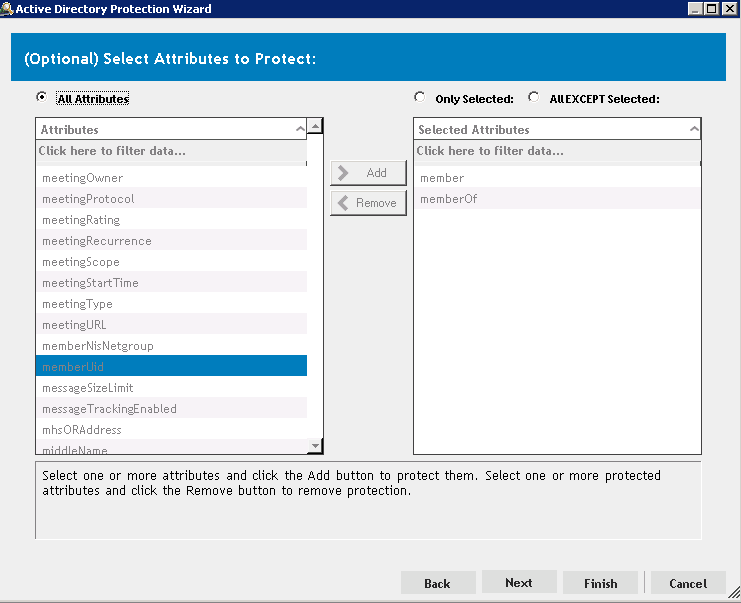Enable the All EXCEPT Selected radio option
741x603 pixels.
pyautogui.click(x=534, y=98)
